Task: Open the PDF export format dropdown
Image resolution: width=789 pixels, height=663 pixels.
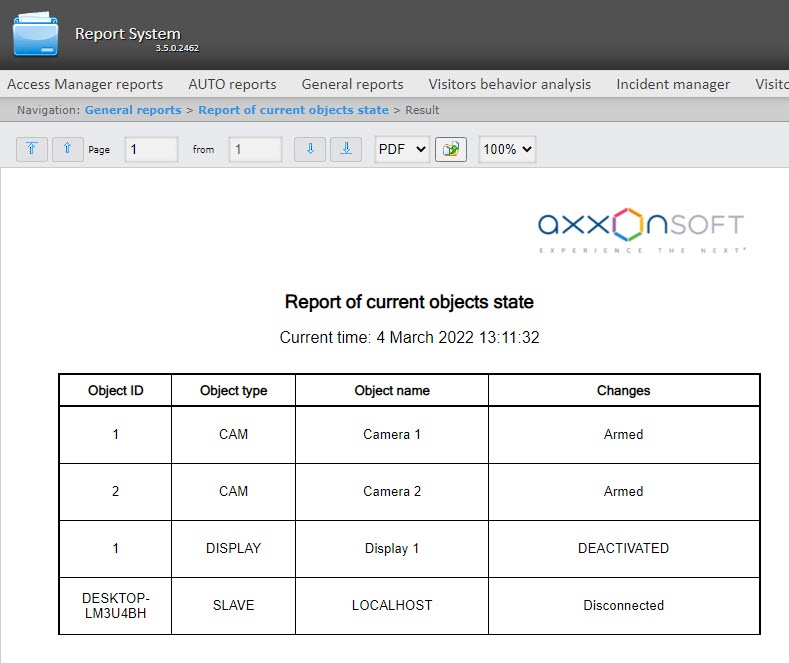Action: [x=402, y=149]
